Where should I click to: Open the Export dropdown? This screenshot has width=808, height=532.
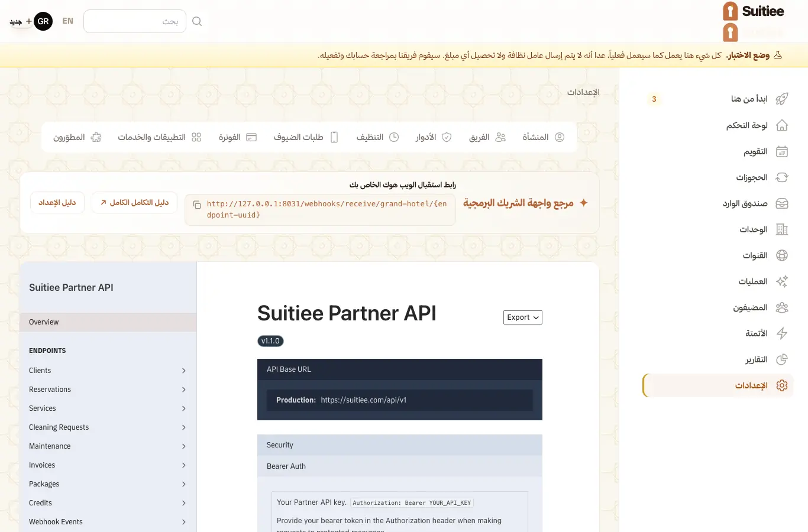click(523, 317)
